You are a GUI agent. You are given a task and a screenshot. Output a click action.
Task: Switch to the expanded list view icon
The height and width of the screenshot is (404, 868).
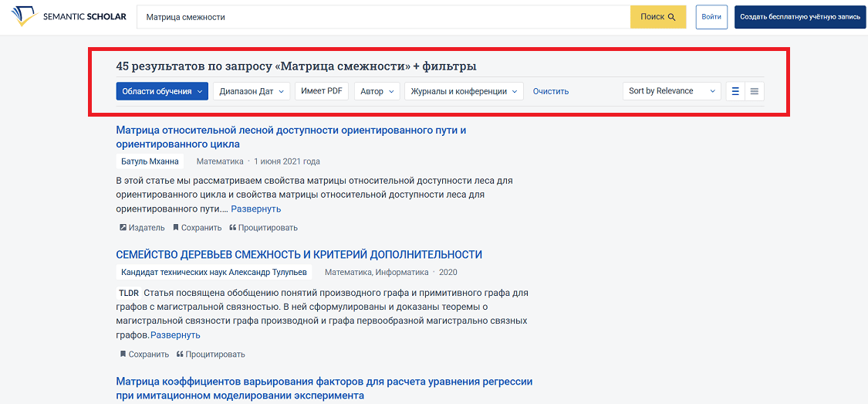pos(736,91)
